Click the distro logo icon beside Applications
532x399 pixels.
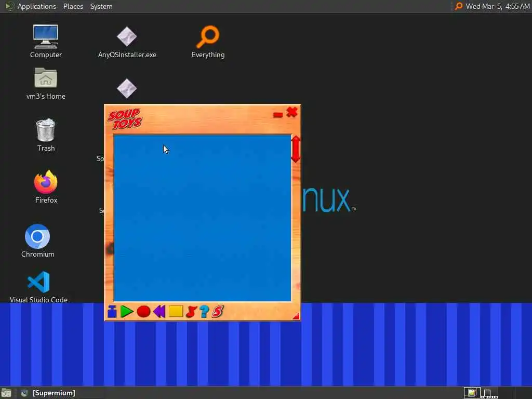9,6
